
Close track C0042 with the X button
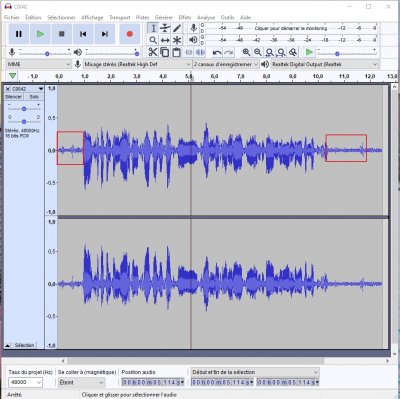[8, 89]
